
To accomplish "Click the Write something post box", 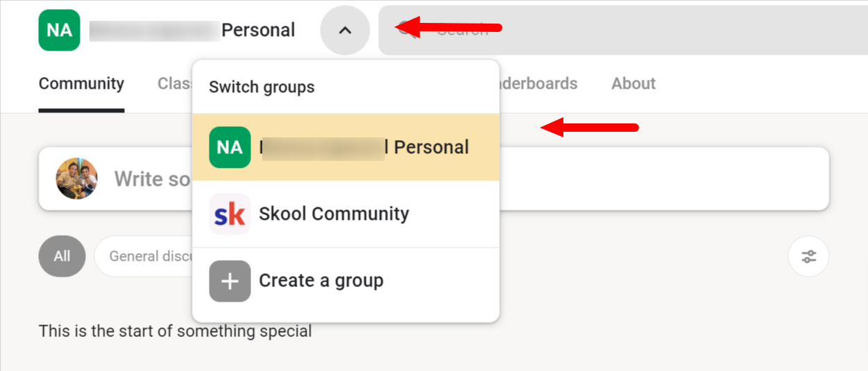I will [434, 179].
